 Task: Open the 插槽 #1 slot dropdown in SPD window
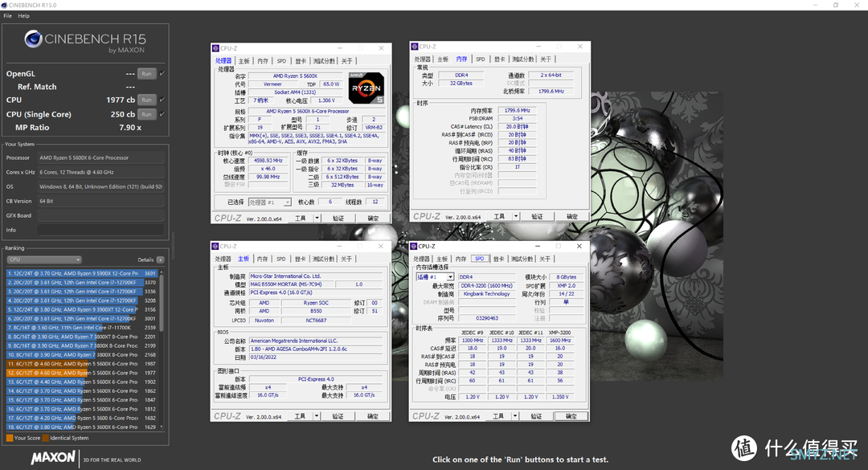[x=435, y=277]
